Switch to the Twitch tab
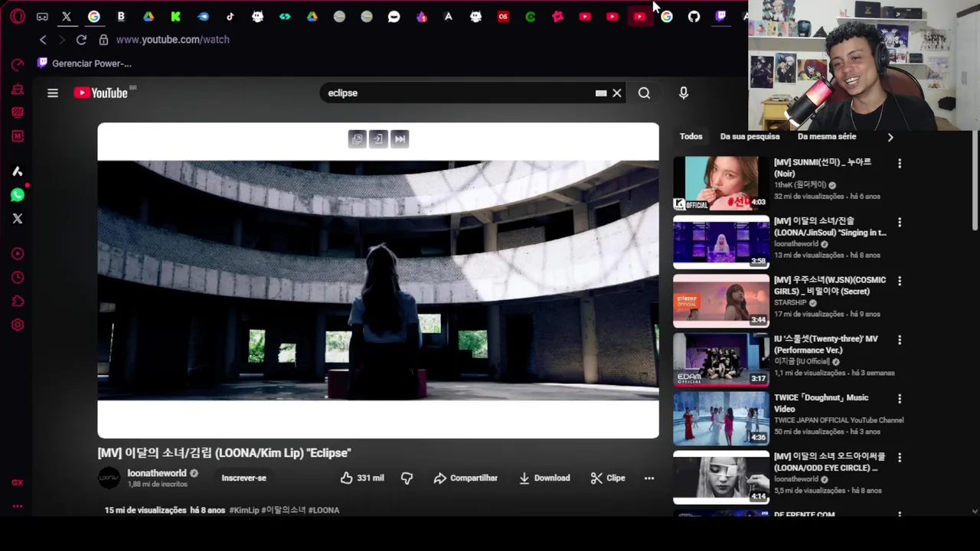980x551 pixels. coord(721,16)
